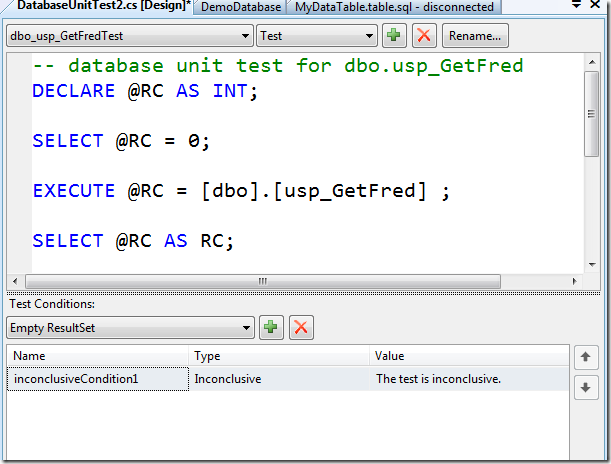611x464 pixels.
Task: Open the Test script type dropdown
Action: [317, 36]
